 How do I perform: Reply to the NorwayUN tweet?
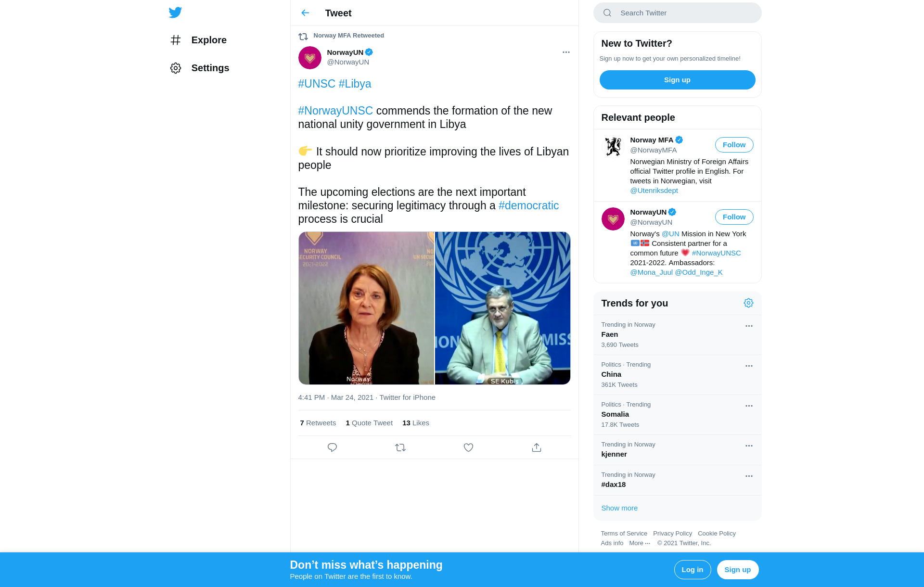pyautogui.click(x=332, y=447)
